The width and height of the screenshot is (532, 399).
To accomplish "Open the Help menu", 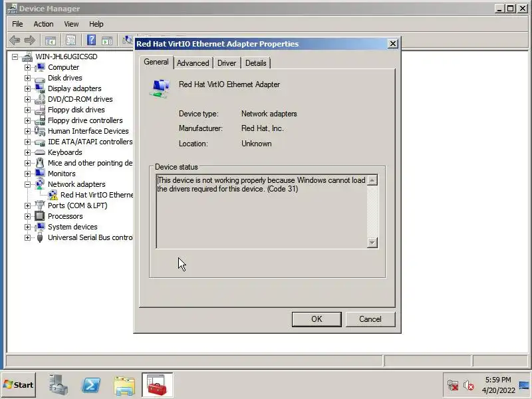I will (96, 24).
